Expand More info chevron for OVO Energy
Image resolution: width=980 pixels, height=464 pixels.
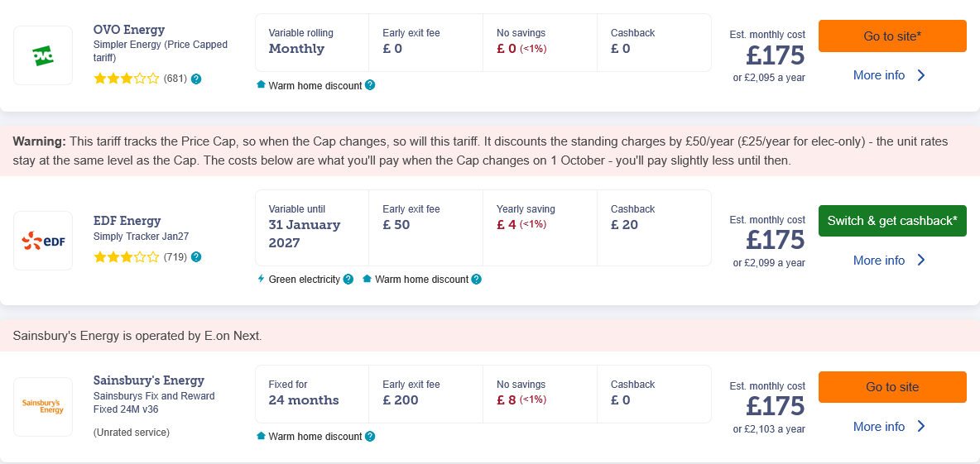920,75
